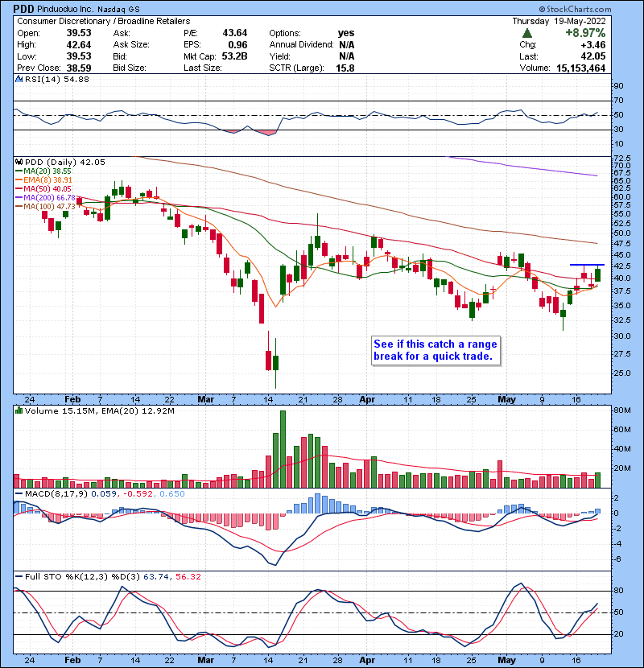
Task: Click the RSI(14) 54.88 indicator label
Action: pyautogui.click(x=56, y=79)
